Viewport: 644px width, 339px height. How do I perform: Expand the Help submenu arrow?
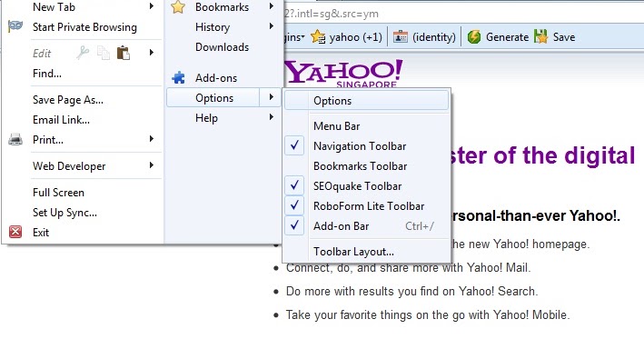[271, 117]
